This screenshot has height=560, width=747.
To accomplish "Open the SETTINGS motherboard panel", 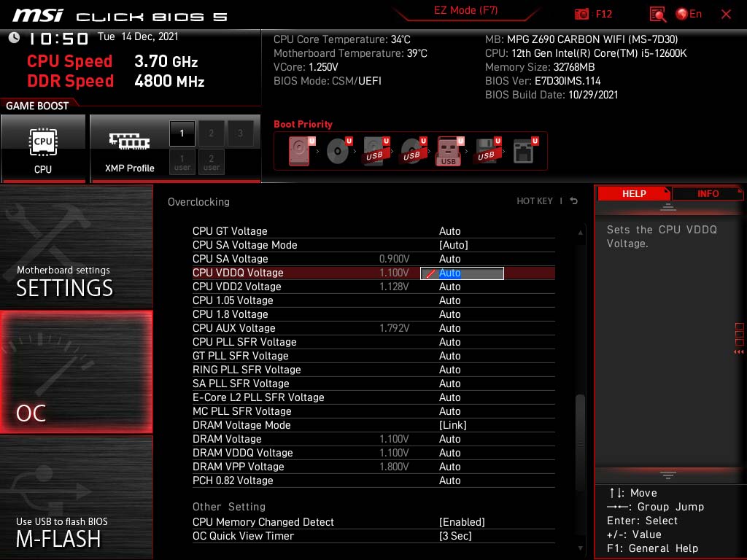I will (x=76, y=246).
